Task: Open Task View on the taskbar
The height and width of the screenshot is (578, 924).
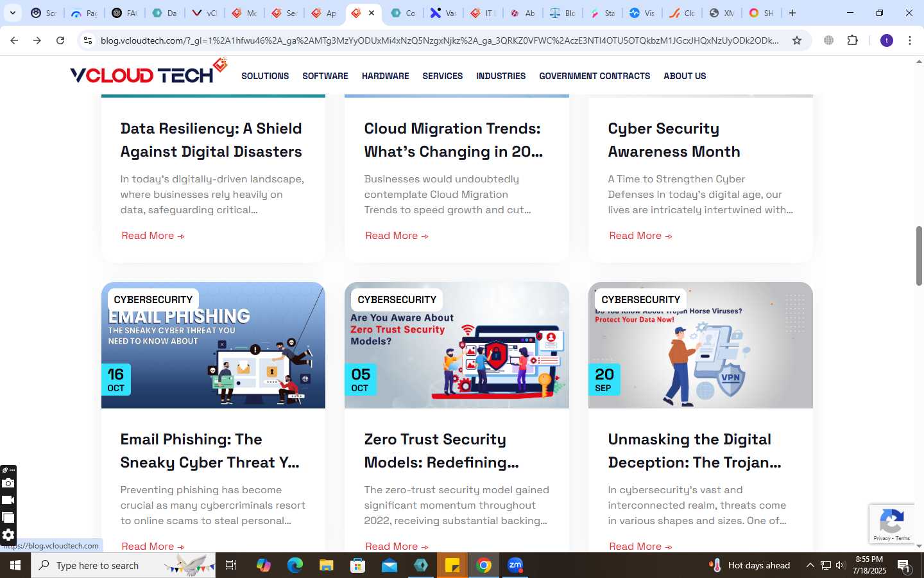Action: coord(231,565)
